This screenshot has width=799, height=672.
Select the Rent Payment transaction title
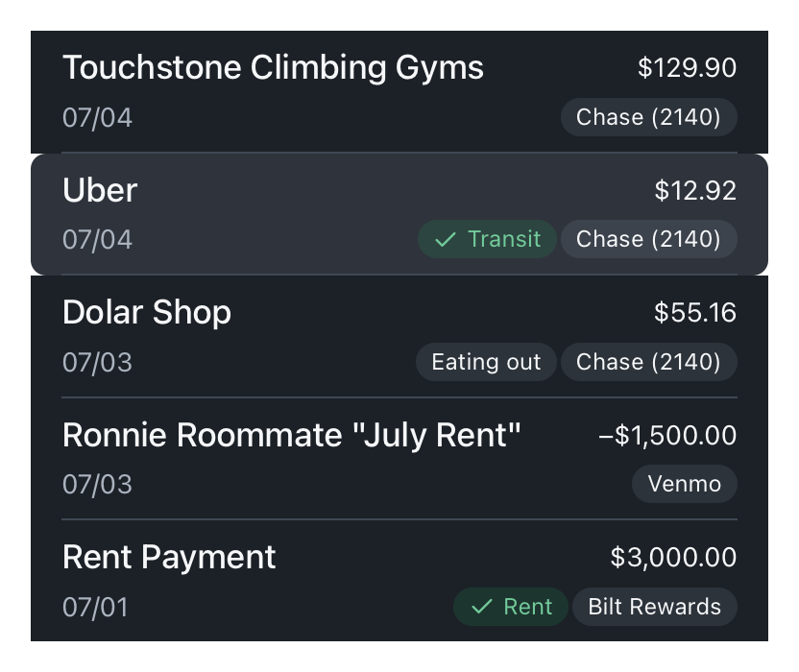coord(169,558)
